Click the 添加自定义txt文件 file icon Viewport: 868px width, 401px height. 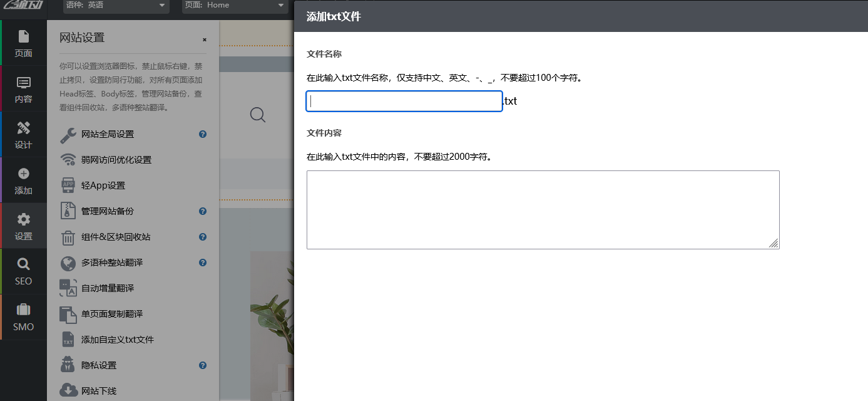(x=68, y=339)
